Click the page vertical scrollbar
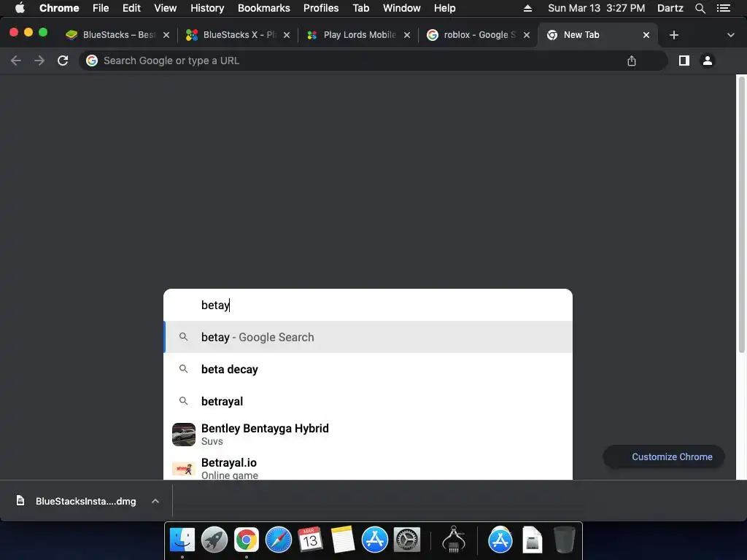 (x=741, y=214)
